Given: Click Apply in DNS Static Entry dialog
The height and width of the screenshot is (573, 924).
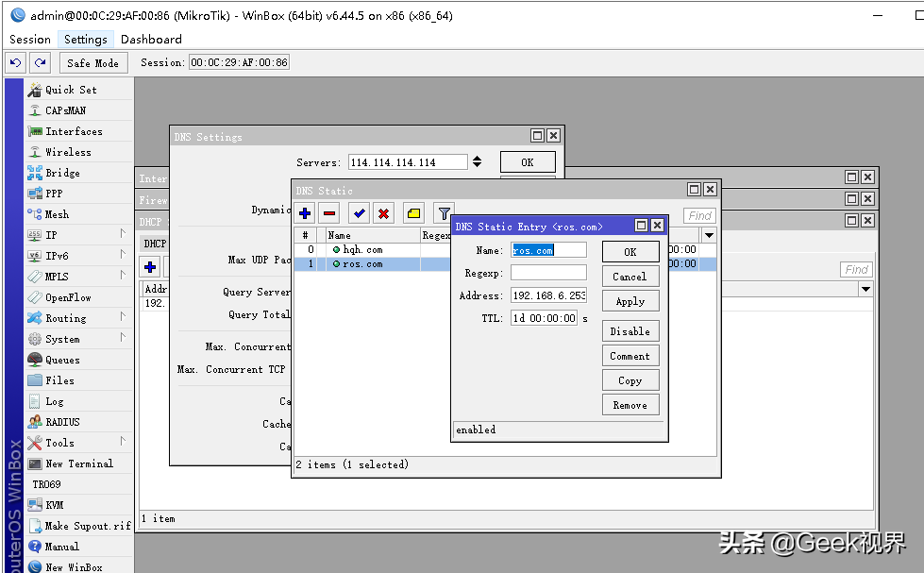Looking at the screenshot, I should (x=630, y=301).
